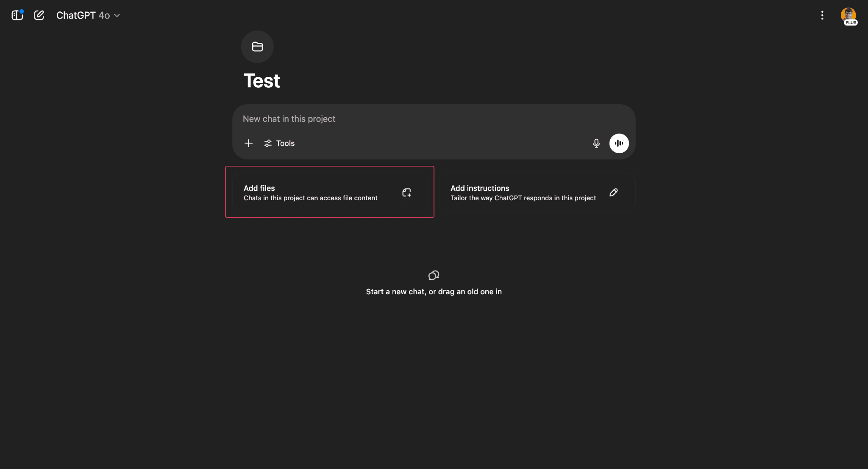Toggle the sidebar open

pos(17,15)
